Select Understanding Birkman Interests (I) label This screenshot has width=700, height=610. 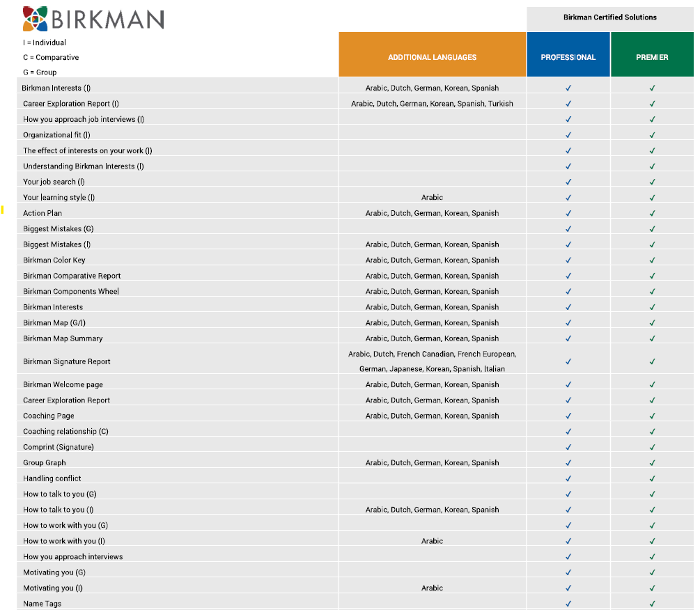coord(84,166)
